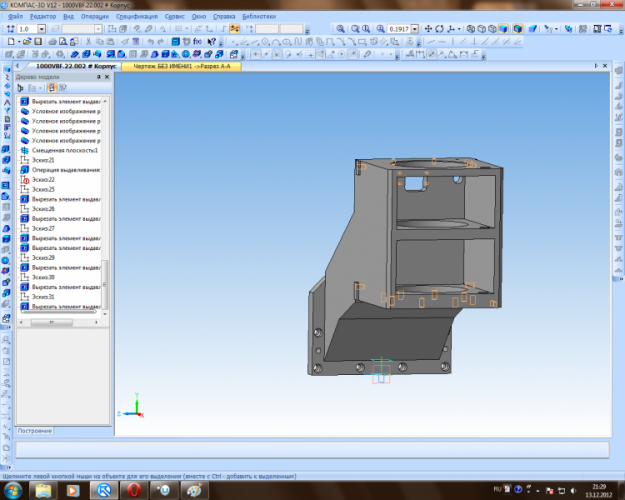Open the 1.0 scale dropdown
Viewport: 625px width, 500px height.
point(41,29)
